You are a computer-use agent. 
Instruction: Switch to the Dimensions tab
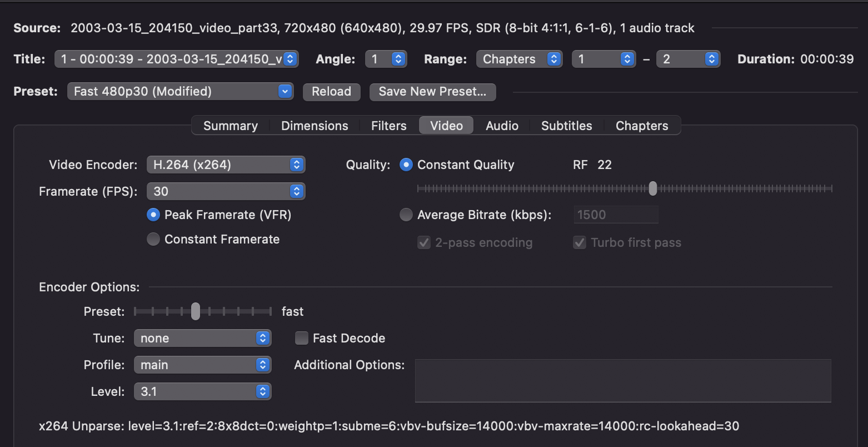315,126
